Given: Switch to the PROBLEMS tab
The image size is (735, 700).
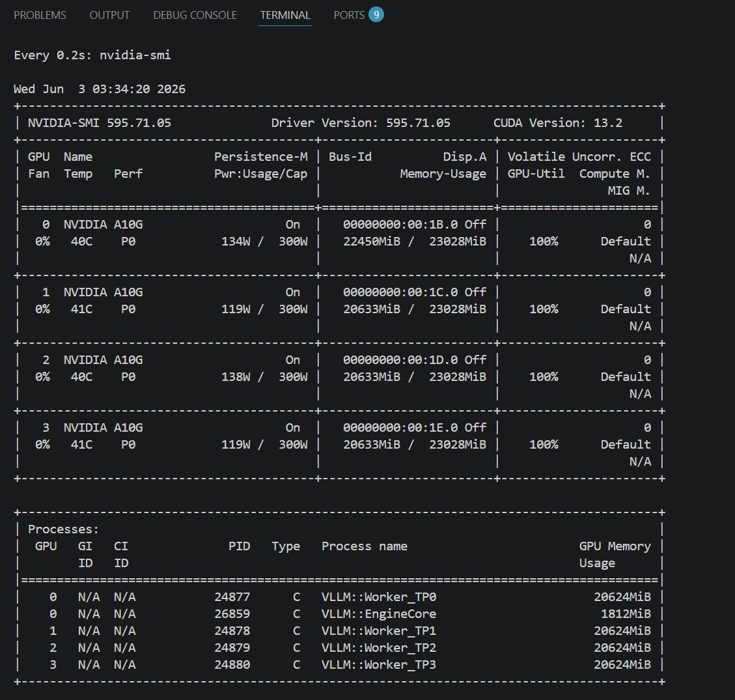Looking at the screenshot, I should pyautogui.click(x=40, y=15).
